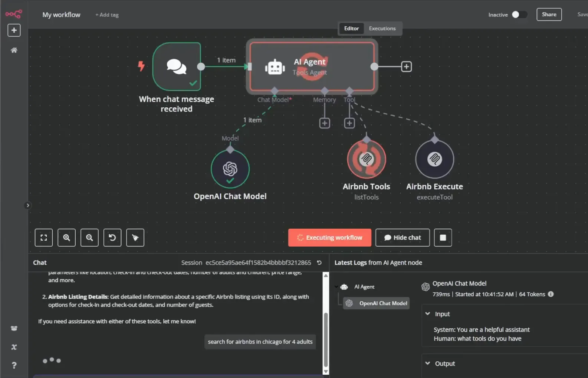Toggle workflow Inactive switch

click(x=519, y=14)
